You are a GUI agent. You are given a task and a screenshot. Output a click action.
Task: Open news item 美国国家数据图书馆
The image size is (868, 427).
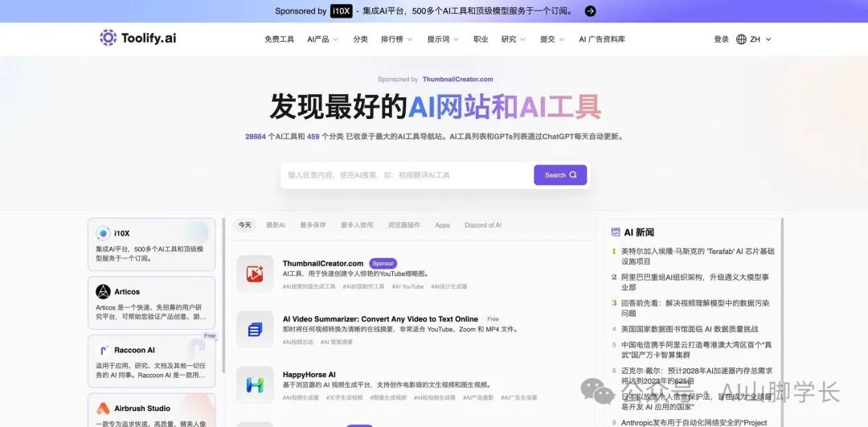point(690,329)
